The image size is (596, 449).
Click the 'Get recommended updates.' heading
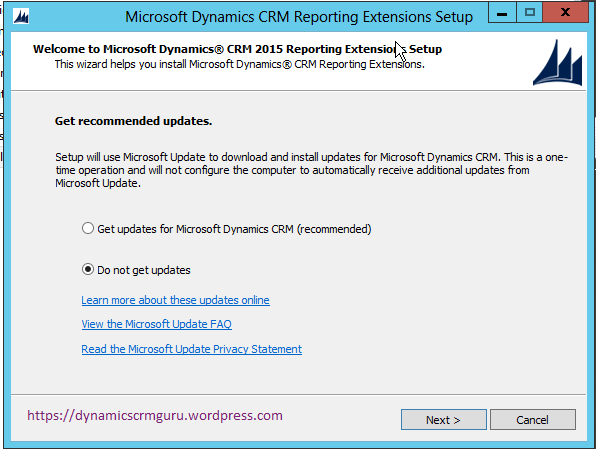click(133, 121)
